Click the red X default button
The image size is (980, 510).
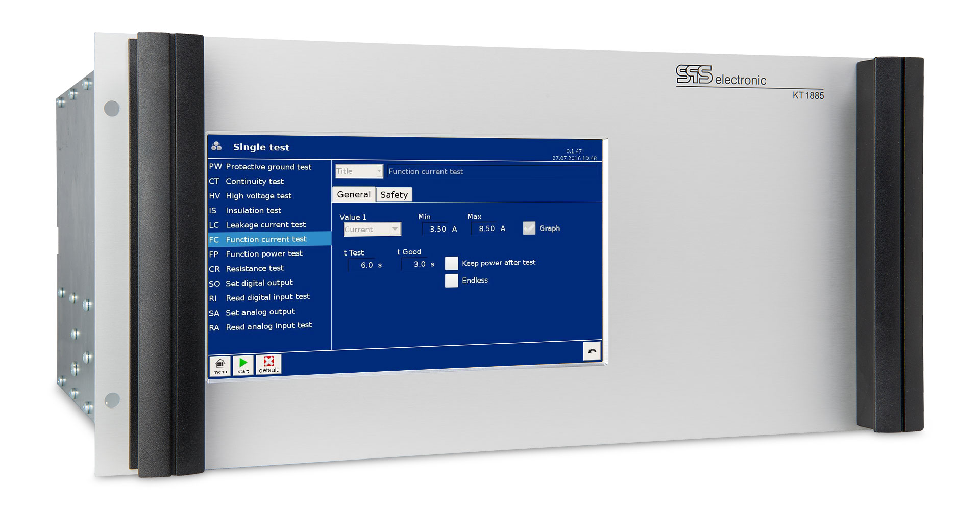[x=268, y=364]
